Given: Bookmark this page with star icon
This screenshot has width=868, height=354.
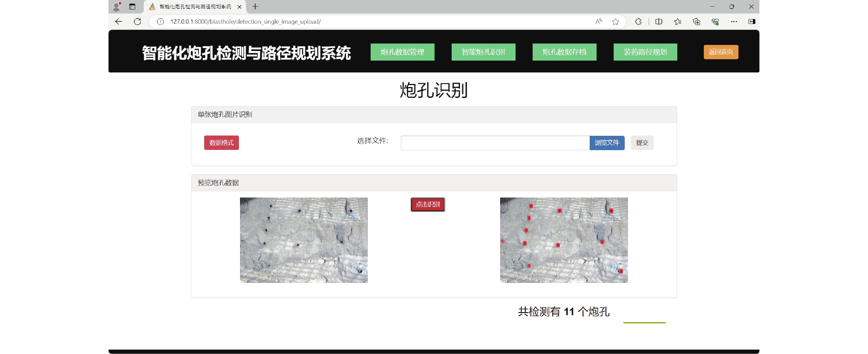Looking at the screenshot, I should [x=615, y=21].
